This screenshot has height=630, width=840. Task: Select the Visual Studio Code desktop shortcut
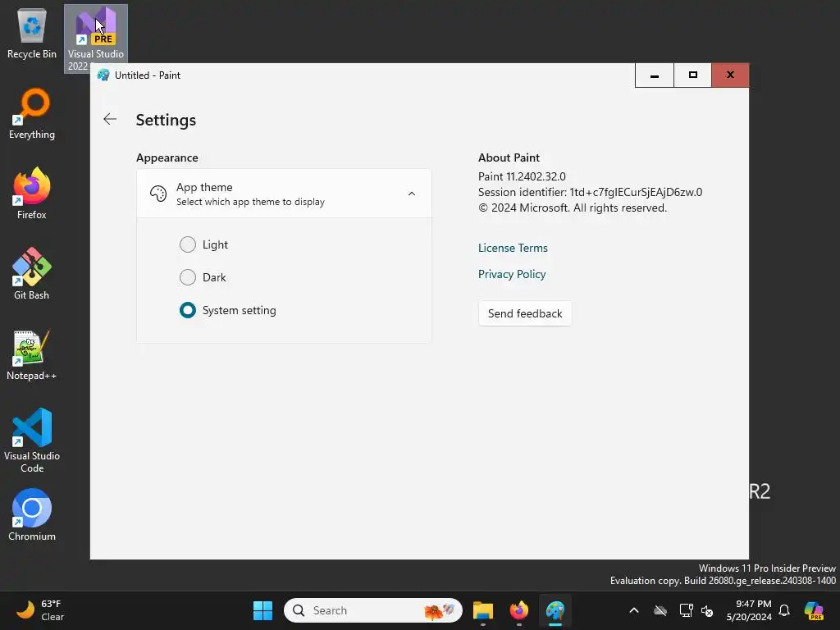[32, 441]
